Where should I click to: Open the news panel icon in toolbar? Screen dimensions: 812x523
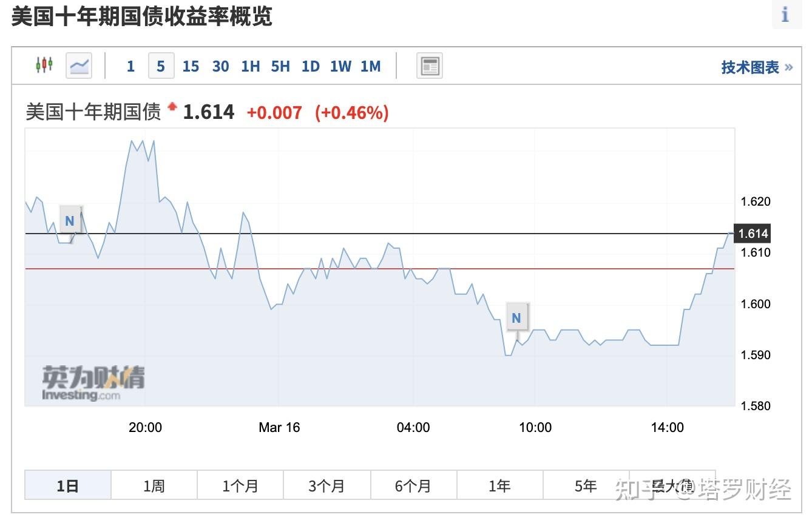(x=430, y=66)
